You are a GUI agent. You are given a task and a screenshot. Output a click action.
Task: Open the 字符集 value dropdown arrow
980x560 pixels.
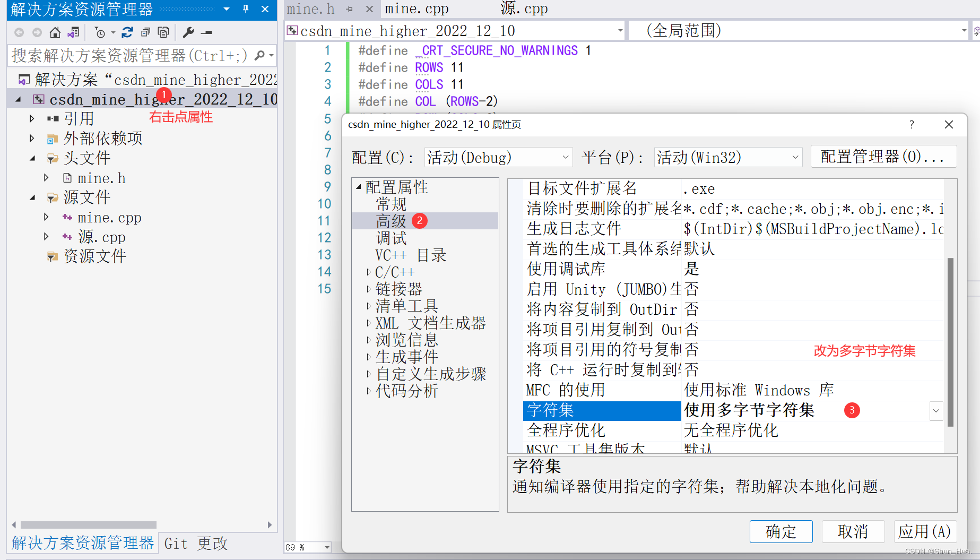click(936, 411)
